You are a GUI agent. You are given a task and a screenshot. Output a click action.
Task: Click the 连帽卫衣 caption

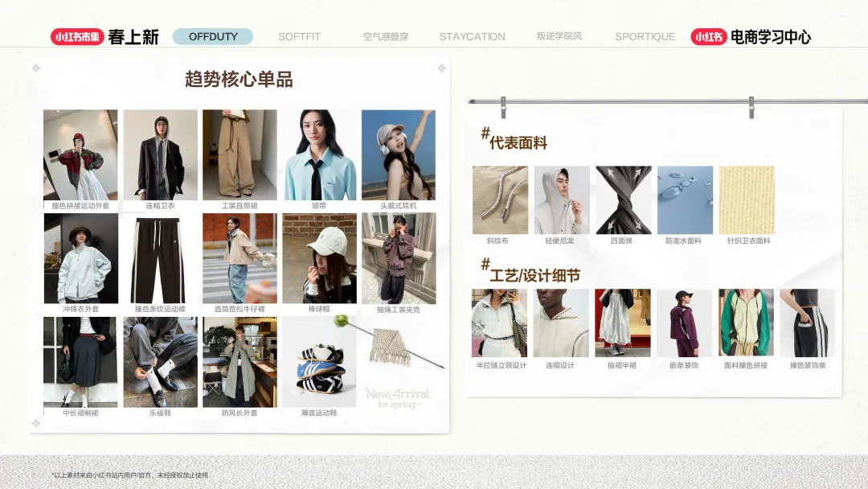pyautogui.click(x=161, y=205)
